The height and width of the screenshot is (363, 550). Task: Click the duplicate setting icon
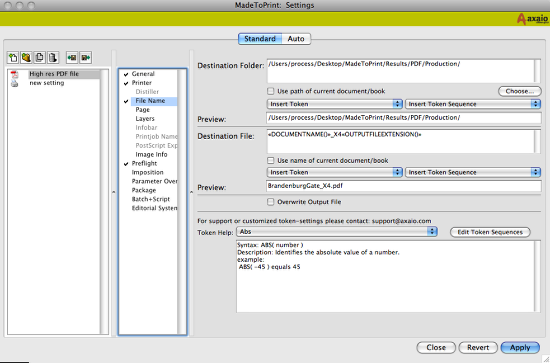[x=40, y=58]
